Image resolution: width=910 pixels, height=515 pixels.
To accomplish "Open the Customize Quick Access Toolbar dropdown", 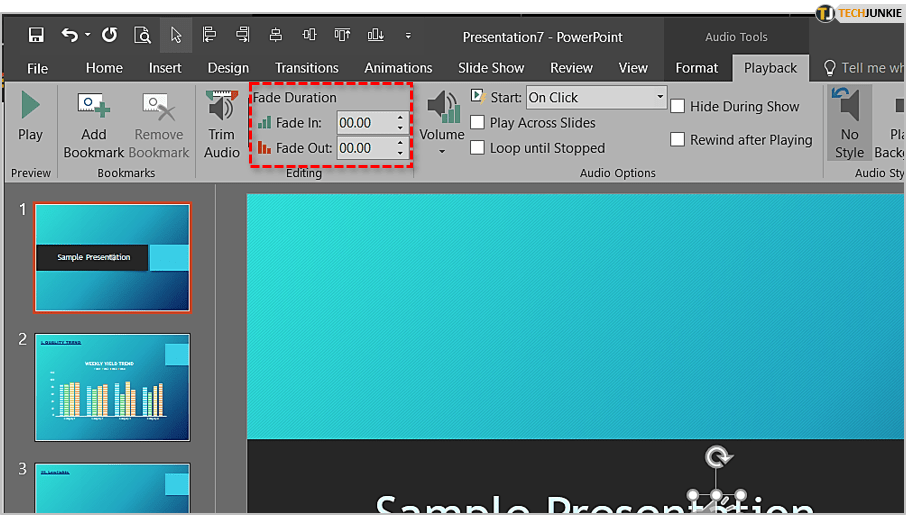I will [x=408, y=36].
